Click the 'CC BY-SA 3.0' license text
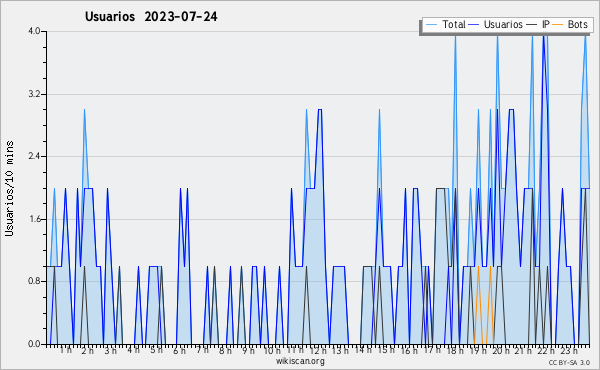600x370 pixels. [569, 363]
